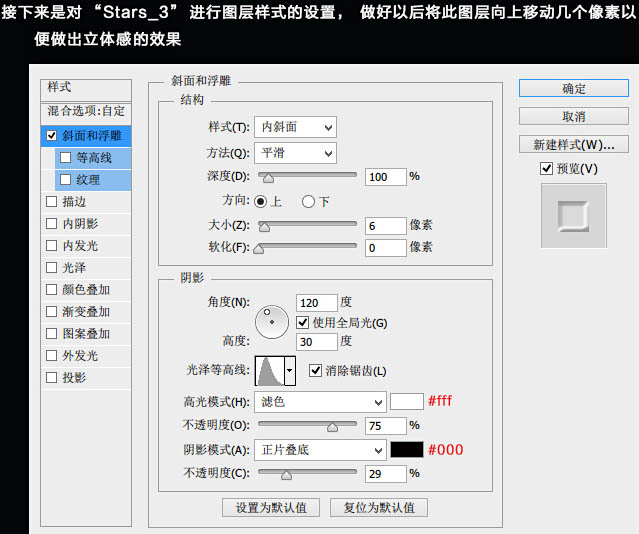The width and height of the screenshot is (639, 534).
Task: Click the 深度(D) slider handle
Action: tap(268, 178)
